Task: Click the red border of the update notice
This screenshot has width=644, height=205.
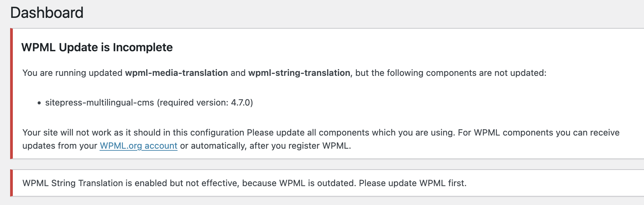Action: pyautogui.click(x=11, y=93)
